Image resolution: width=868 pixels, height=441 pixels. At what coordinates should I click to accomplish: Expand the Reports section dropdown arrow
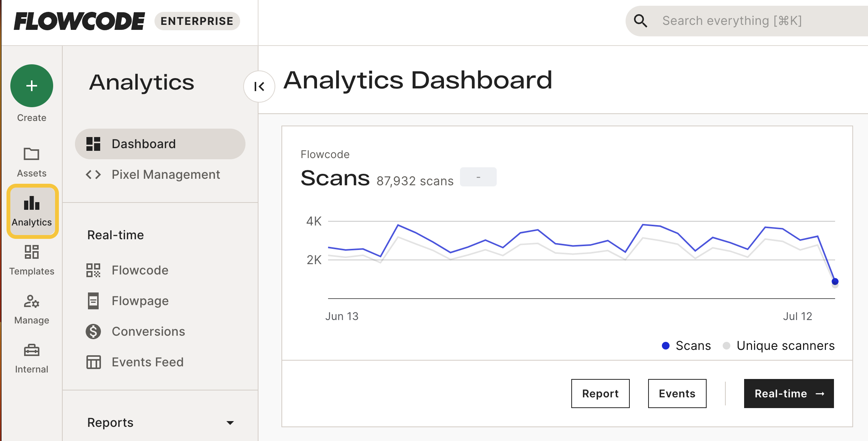pyautogui.click(x=230, y=423)
